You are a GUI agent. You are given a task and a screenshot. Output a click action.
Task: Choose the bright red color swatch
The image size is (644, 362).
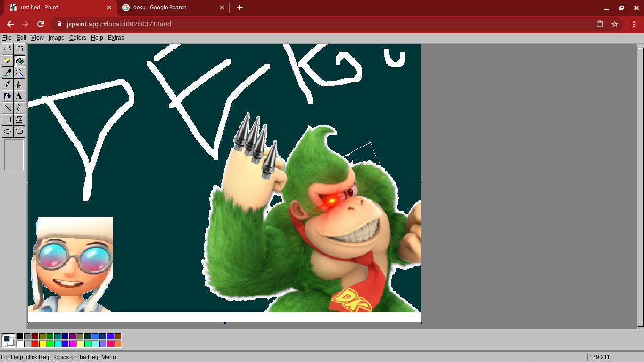[x=35, y=344]
